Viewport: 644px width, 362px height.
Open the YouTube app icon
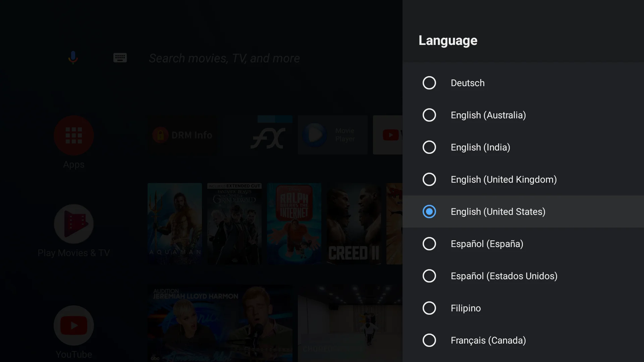(74, 325)
